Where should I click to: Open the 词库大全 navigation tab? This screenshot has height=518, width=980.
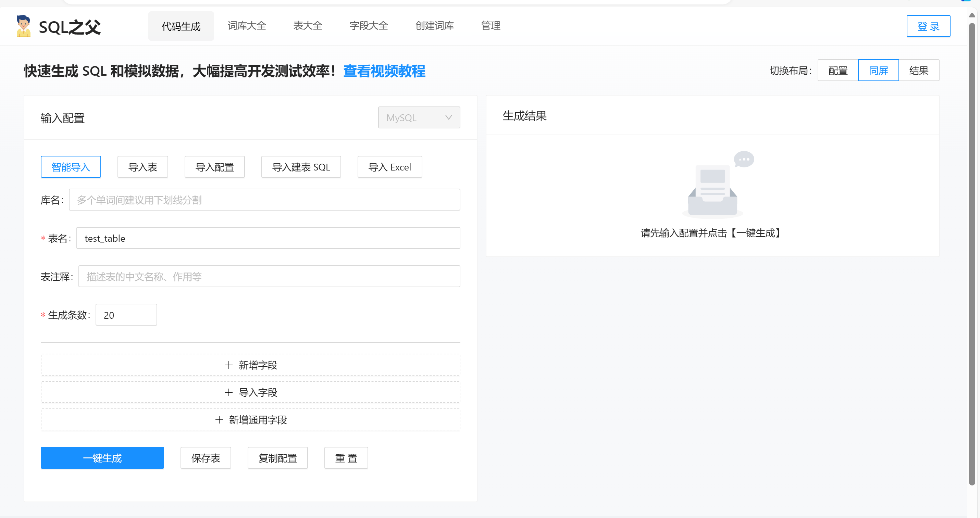(x=247, y=26)
